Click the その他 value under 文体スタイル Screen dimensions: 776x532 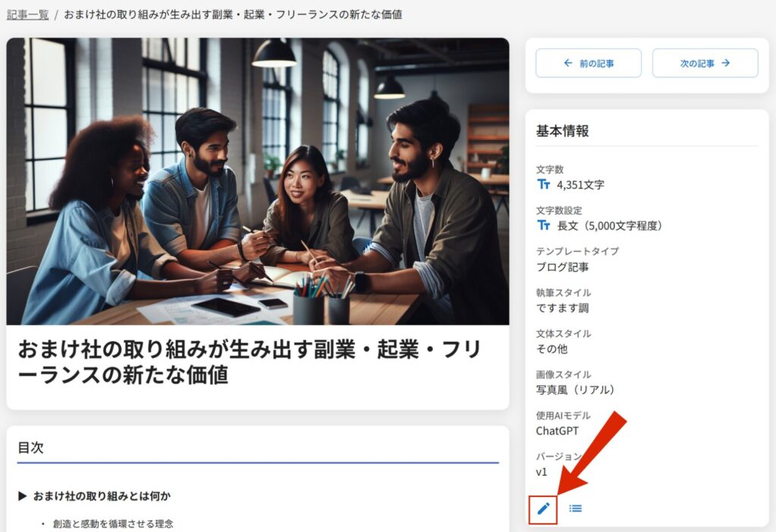click(552, 349)
